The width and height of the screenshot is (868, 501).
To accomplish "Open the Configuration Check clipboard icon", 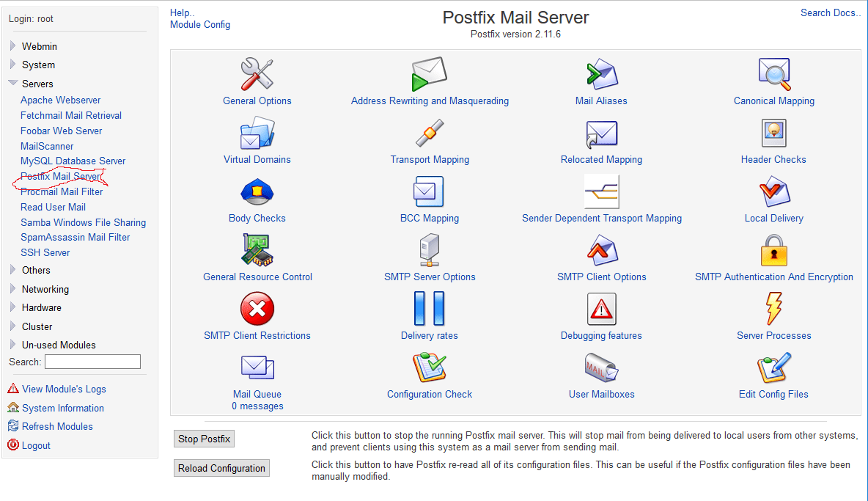I will tap(430, 367).
